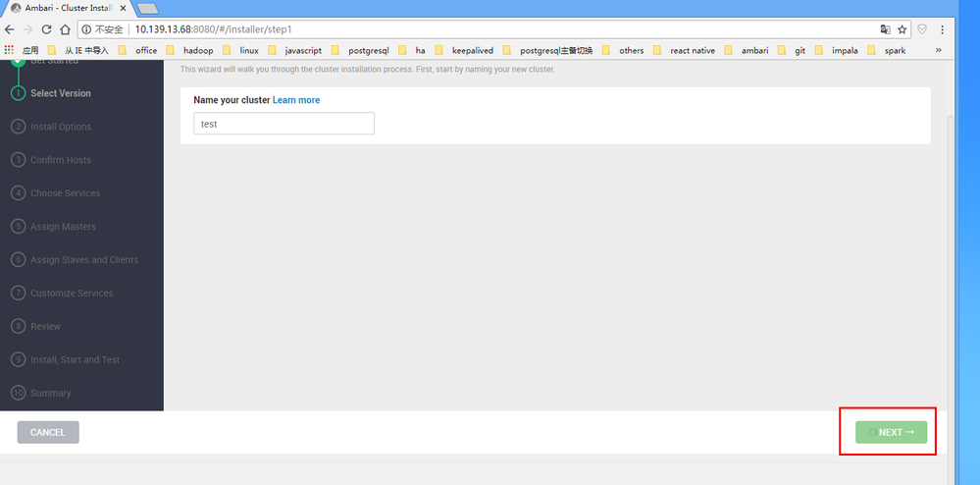Open the react native bookmark folder
This screenshot has width=980, height=485.
[685, 51]
